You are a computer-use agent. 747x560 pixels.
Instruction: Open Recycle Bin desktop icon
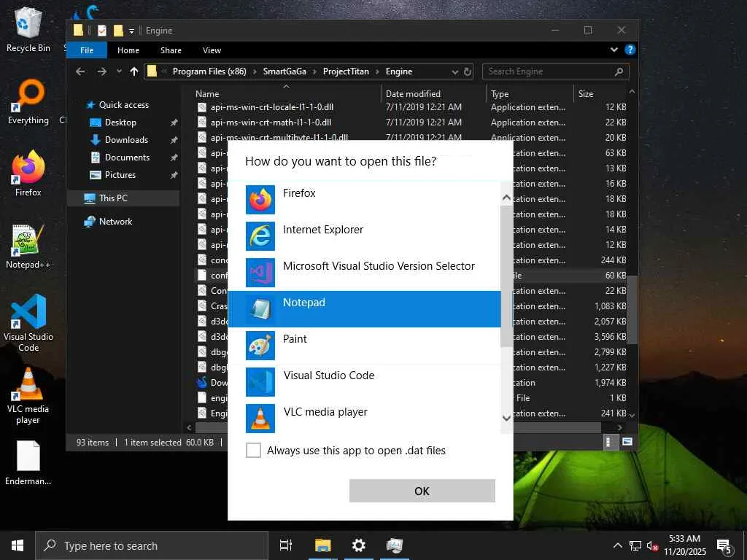click(x=28, y=30)
